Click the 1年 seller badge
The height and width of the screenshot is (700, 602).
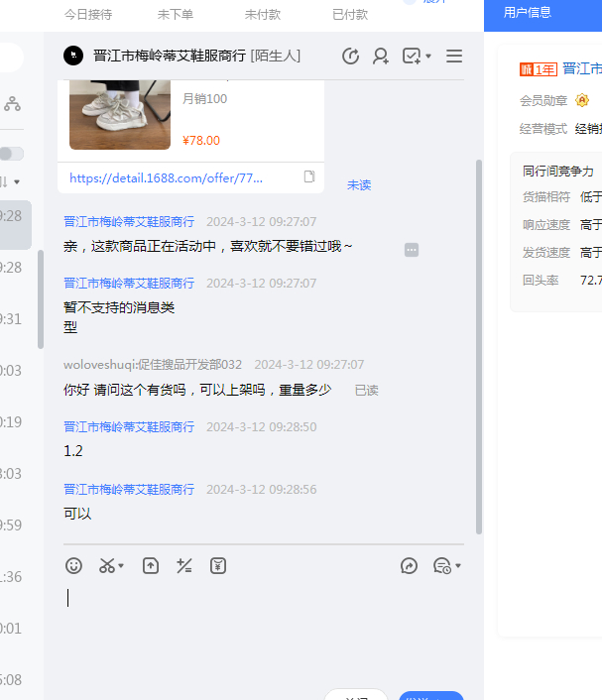[539, 69]
